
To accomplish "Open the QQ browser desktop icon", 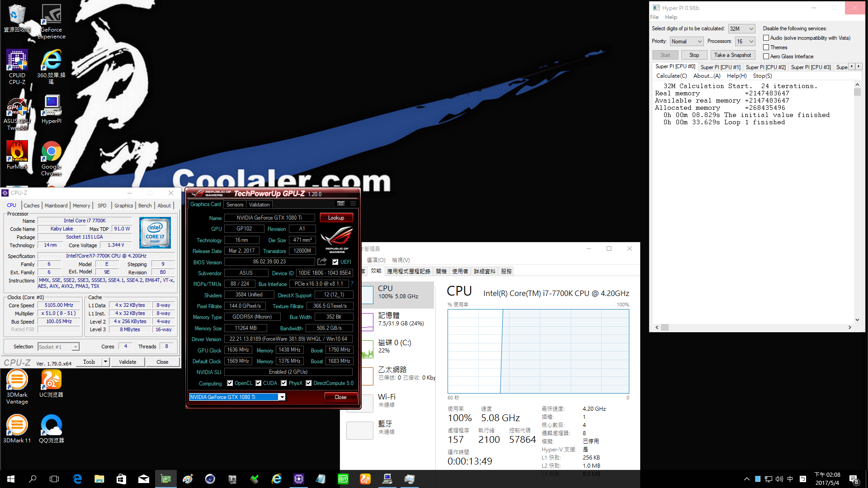I will point(51,429).
